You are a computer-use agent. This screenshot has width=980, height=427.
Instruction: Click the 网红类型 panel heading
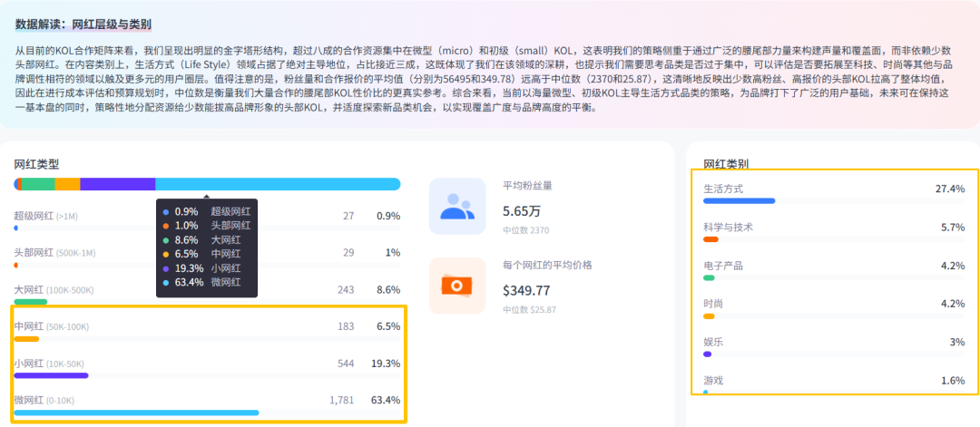[x=36, y=164]
